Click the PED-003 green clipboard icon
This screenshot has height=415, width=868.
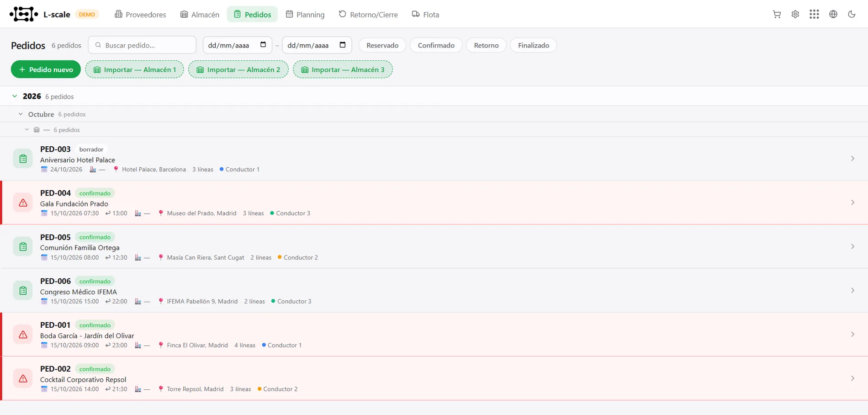[x=23, y=159]
